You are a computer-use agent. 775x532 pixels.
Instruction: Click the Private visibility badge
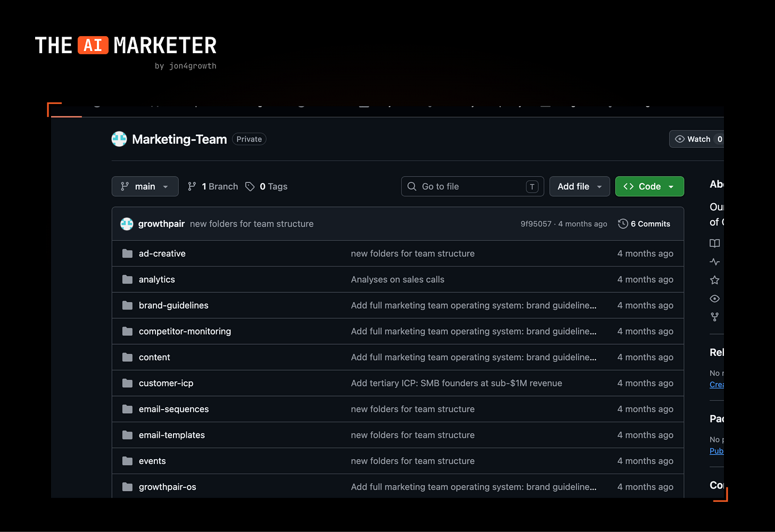(249, 139)
